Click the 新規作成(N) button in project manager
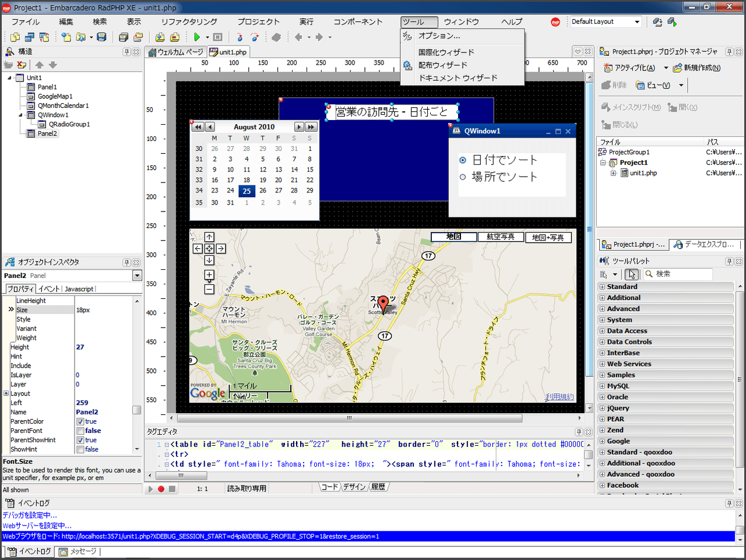Viewport: 746px width, 560px height. pyautogui.click(x=696, y=68)
